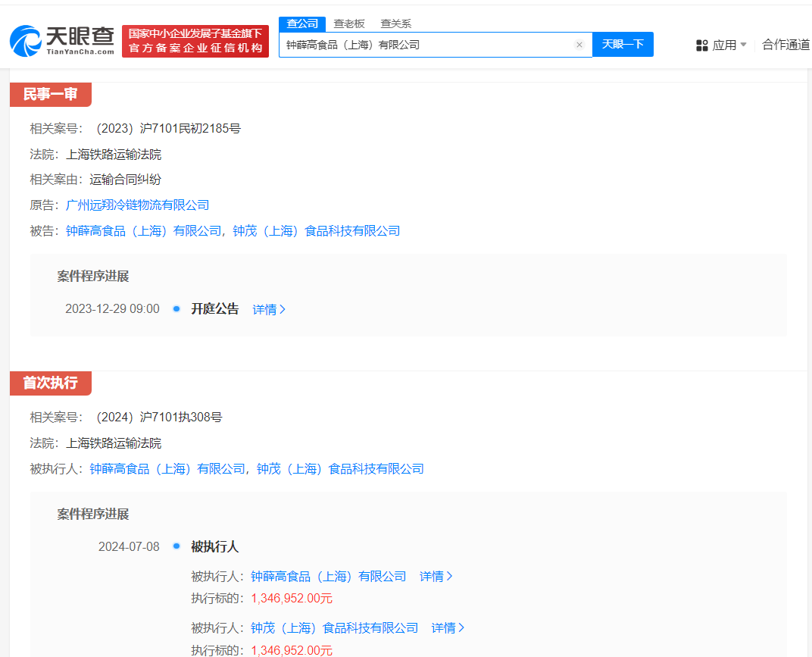The width and height of the screenshot is (812, 657).
Task: Open 详情 chevron beside 钟薛高食品 executee entry
Action: [436, 576]
